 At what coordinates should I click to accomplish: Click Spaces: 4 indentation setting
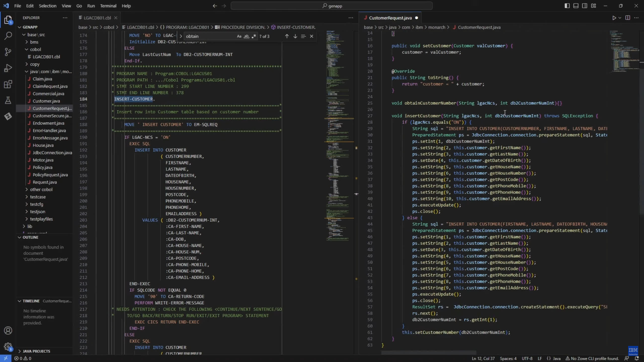pyautogui.click(x=508, y=358)
